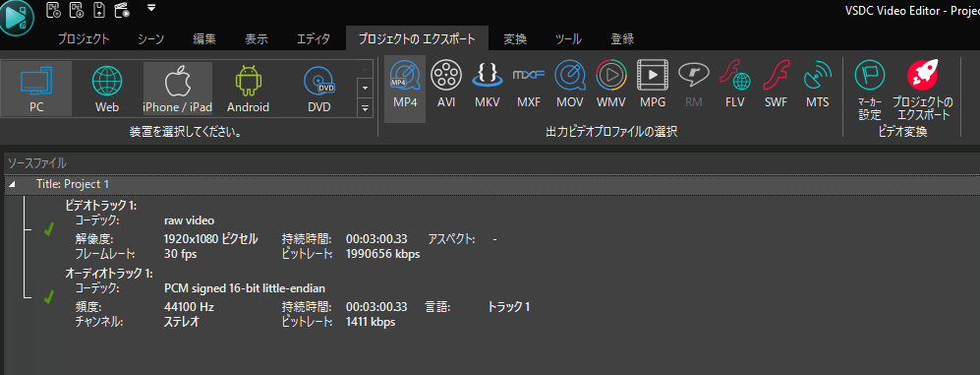
Task: Open a project via quick toolbar icon
Action: [77, 10]
